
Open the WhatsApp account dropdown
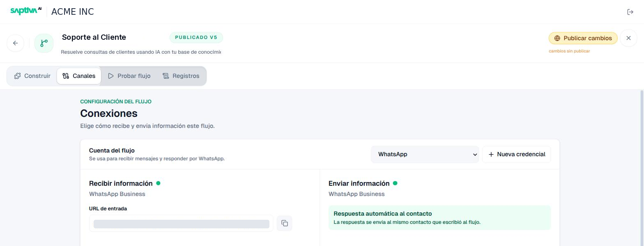click(425, 154)
